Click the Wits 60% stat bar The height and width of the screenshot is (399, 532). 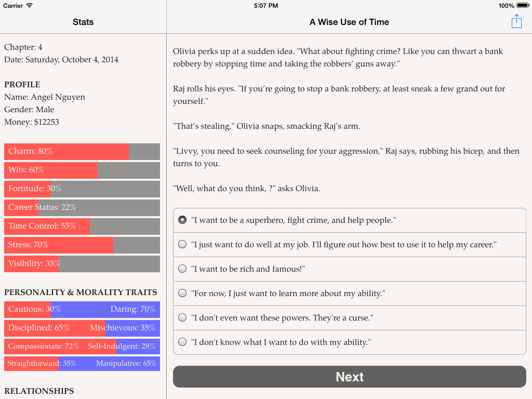[x=82, y=170]
